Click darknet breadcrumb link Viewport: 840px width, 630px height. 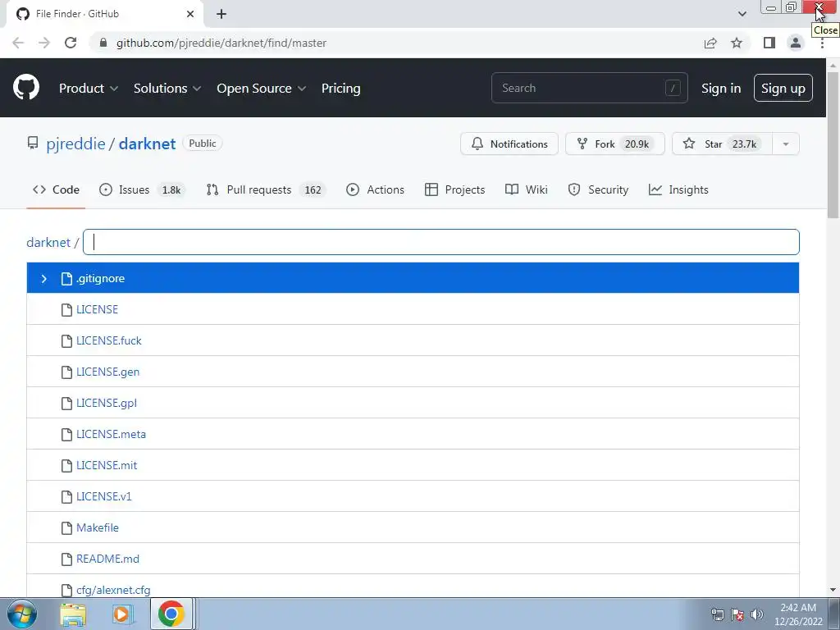(x=48, y=243)
